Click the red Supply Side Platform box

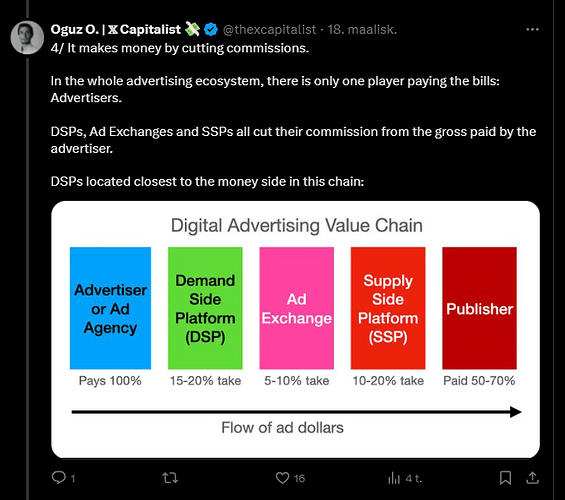388,308
